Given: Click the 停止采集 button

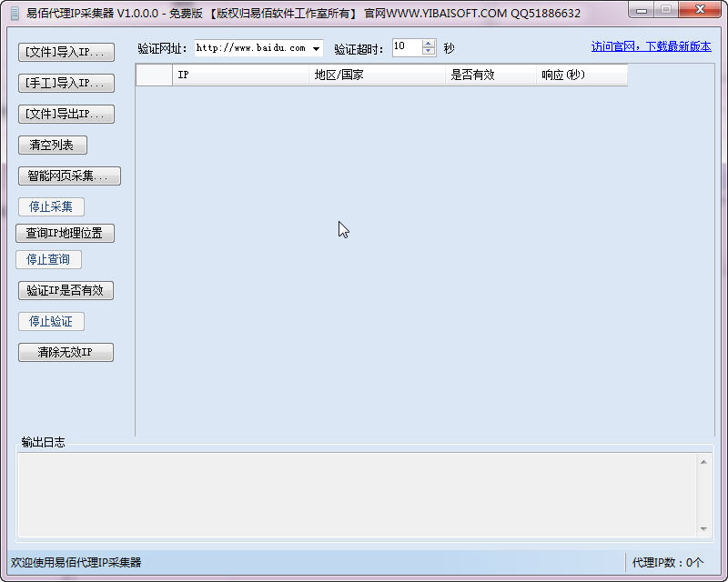Looking at the screenshot, I should [51, 206].
